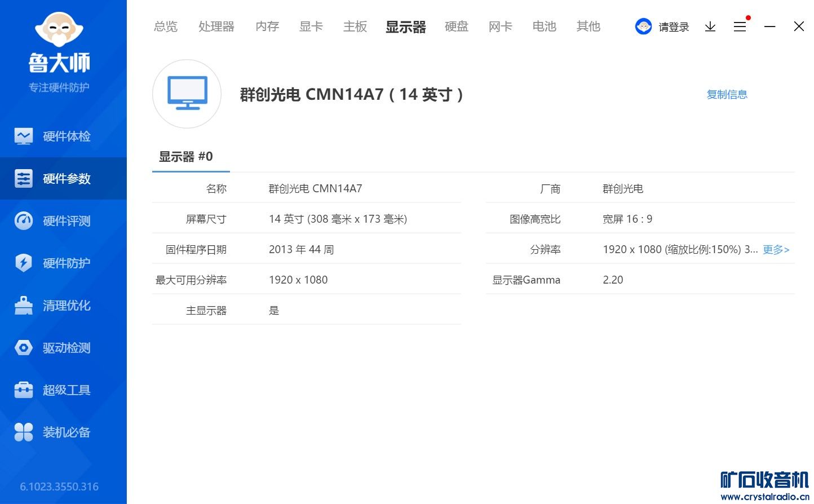The image size is (814, 504).
Task: Select the 显示器 #0 sub-tab
Action: [186, 157]
